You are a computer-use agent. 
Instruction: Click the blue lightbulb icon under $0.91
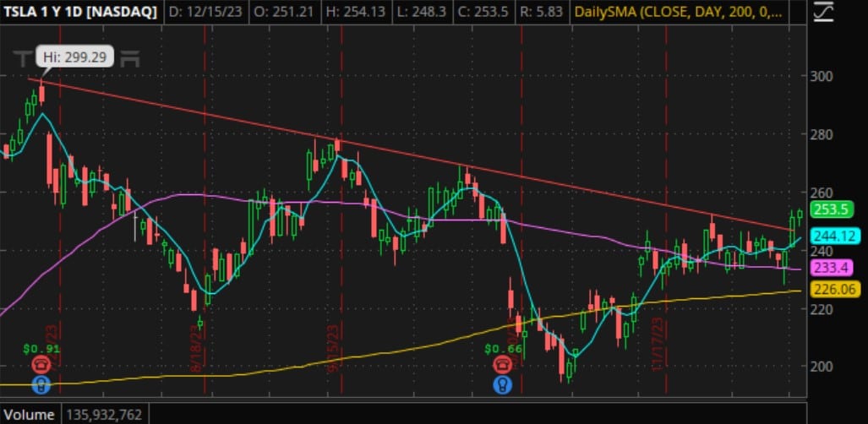click(41, 384)
